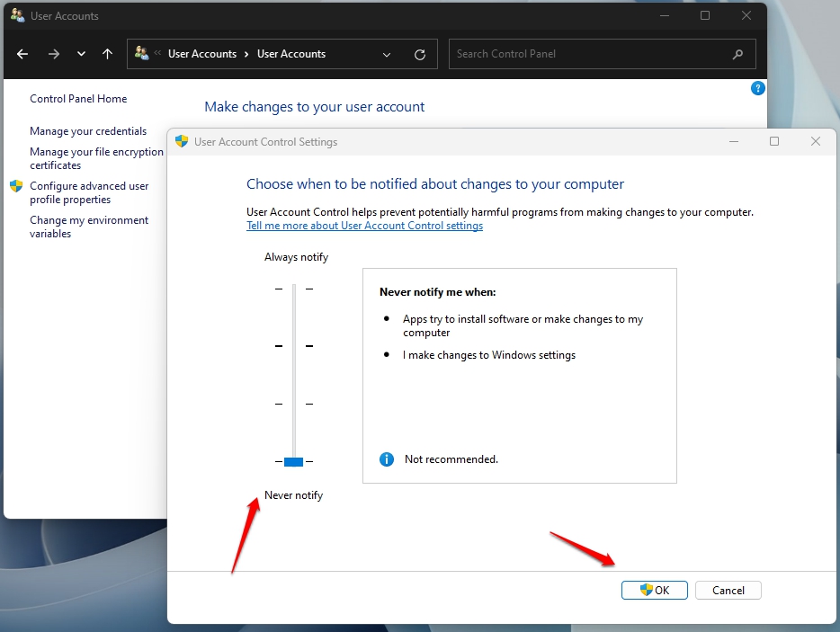Click the Not recommended info icon
Screen dimensions: 840x632
point(386,459)
